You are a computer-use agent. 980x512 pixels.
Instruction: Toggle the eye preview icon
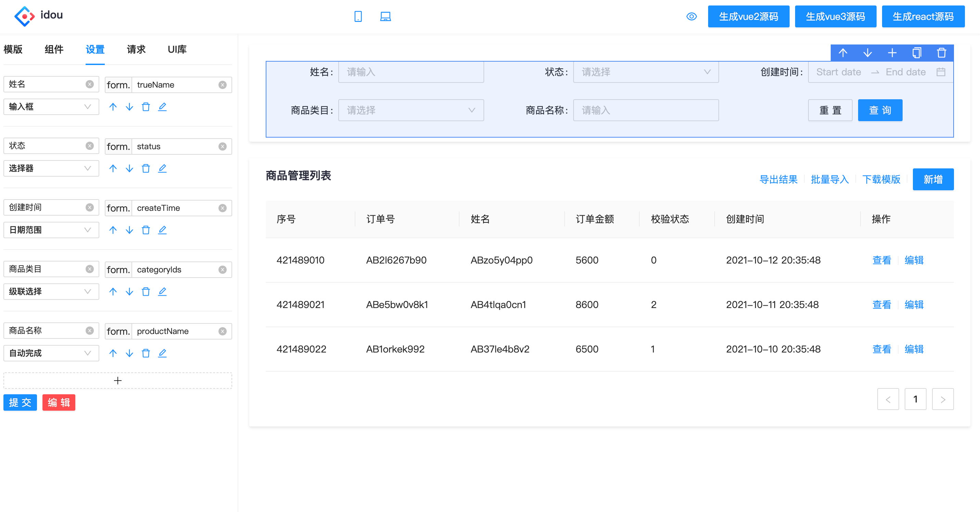pyautogui.click(x=691, y=16)
